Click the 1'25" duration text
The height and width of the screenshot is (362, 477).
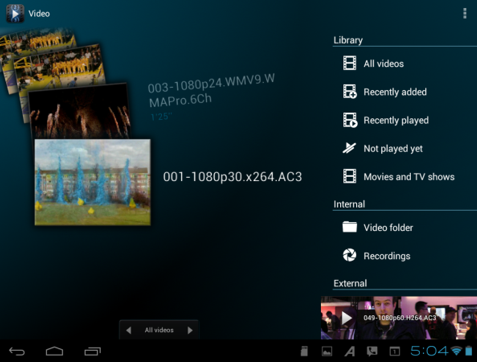(161, 117)
